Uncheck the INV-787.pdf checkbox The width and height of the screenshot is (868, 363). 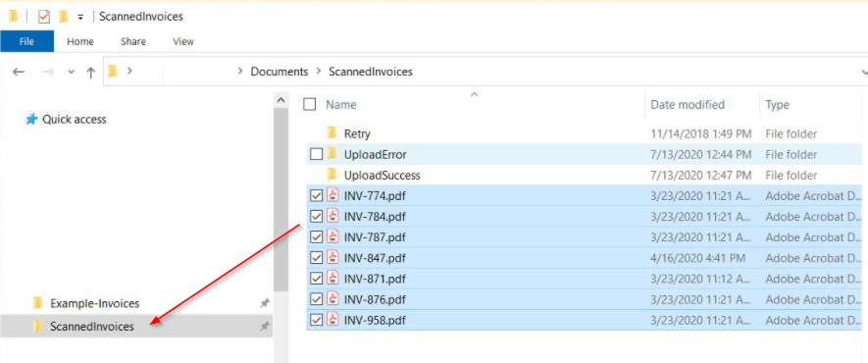[x=316, y=236]
